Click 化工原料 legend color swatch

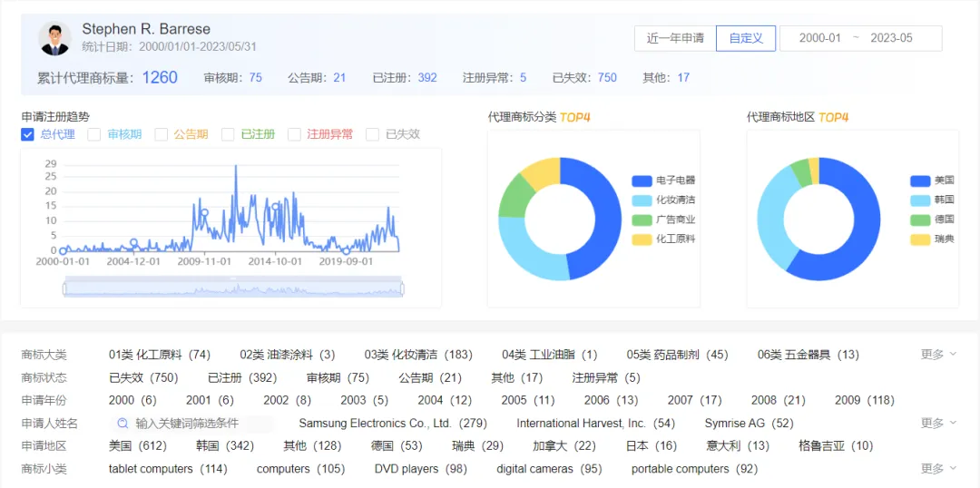(642, 239)
